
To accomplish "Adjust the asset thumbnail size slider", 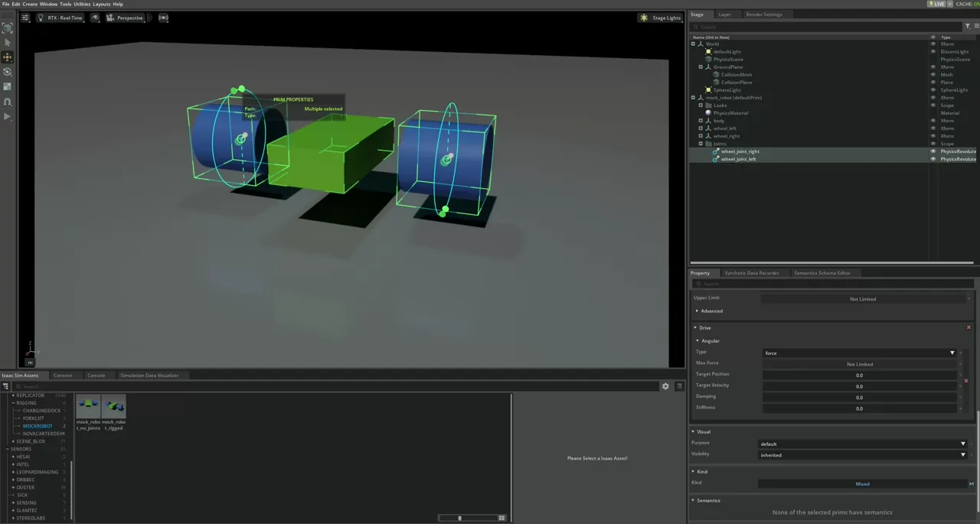I will (459, 518).
